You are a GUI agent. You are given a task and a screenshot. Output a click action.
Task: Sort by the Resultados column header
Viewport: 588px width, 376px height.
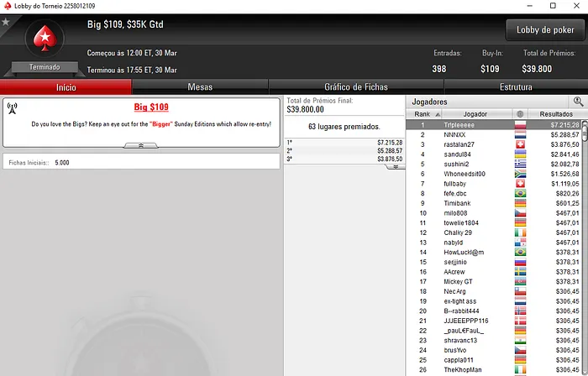[556, 114]
